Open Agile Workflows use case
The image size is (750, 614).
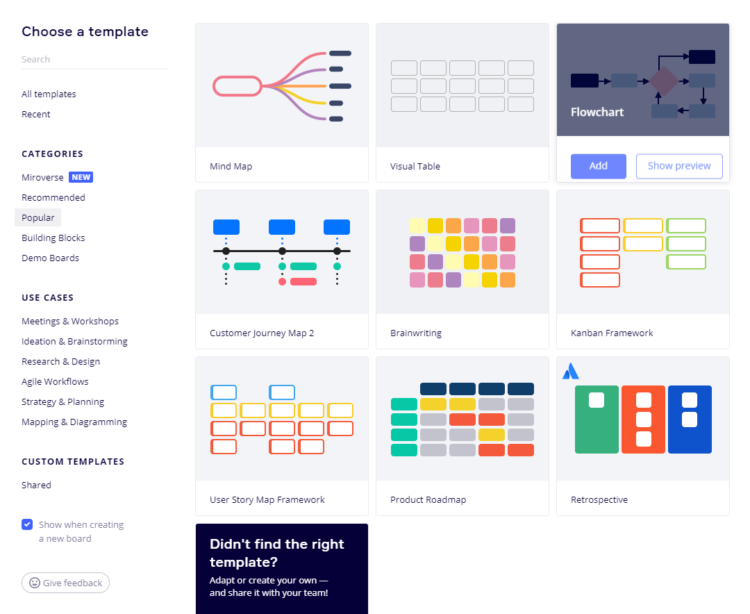[55, 381]
